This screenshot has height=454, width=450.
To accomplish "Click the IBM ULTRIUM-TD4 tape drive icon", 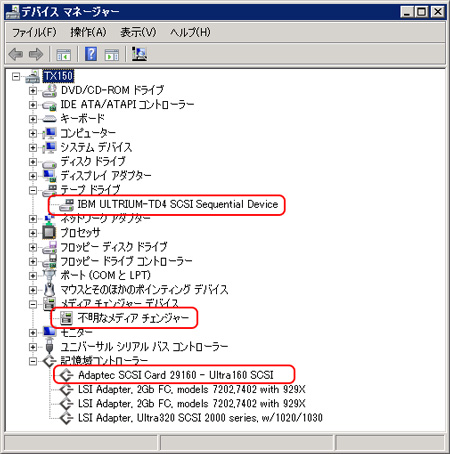I will [x=66, y=205].
